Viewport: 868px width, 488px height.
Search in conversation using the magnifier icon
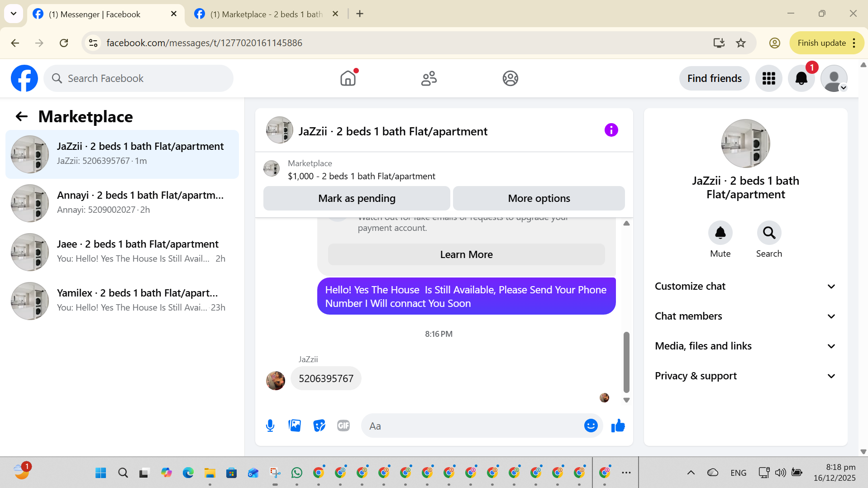tap(769, 233)
